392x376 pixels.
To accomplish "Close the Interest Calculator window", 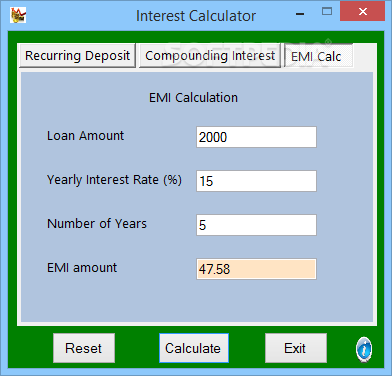I will coord(363,12).
